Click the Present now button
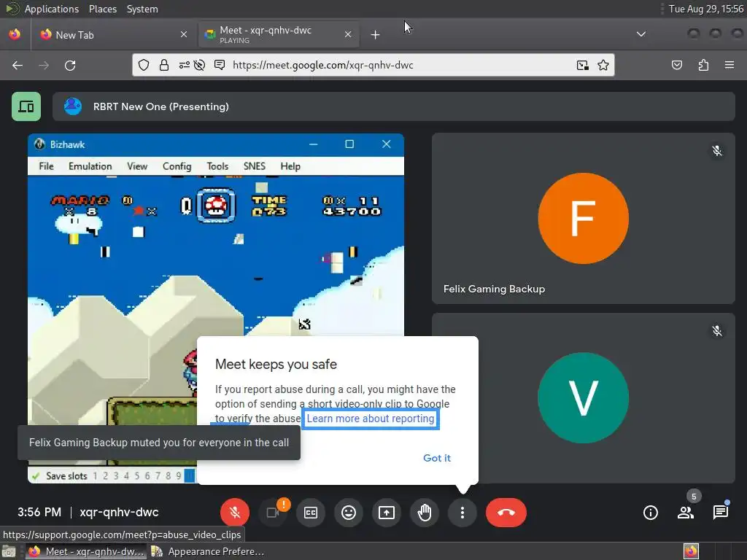 (x=387, y=513)
